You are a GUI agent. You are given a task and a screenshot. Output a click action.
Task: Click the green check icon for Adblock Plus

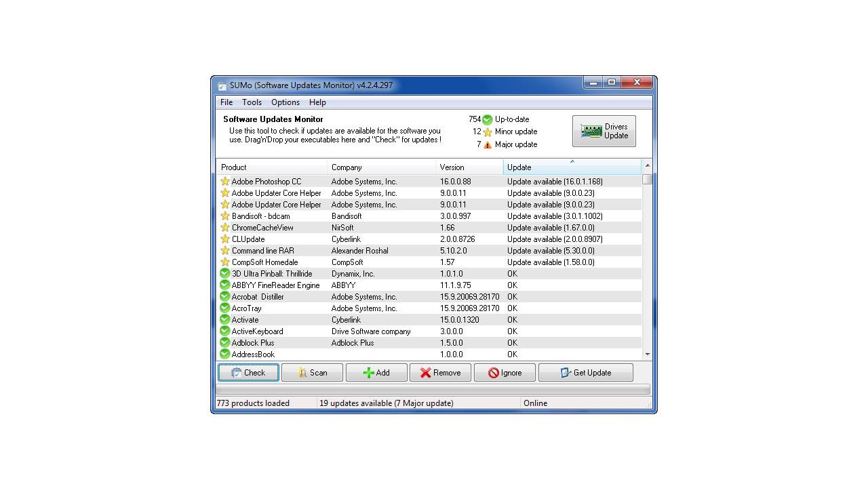224,343
